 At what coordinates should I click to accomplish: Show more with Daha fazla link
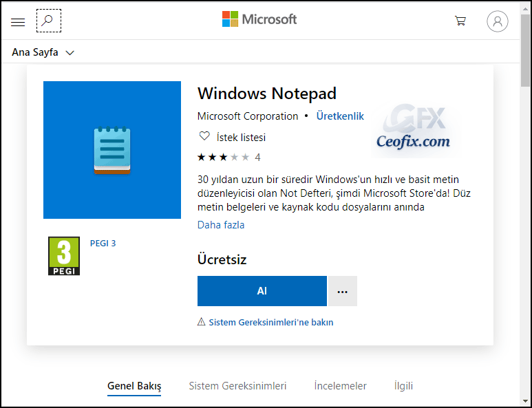tap(221, 225)
